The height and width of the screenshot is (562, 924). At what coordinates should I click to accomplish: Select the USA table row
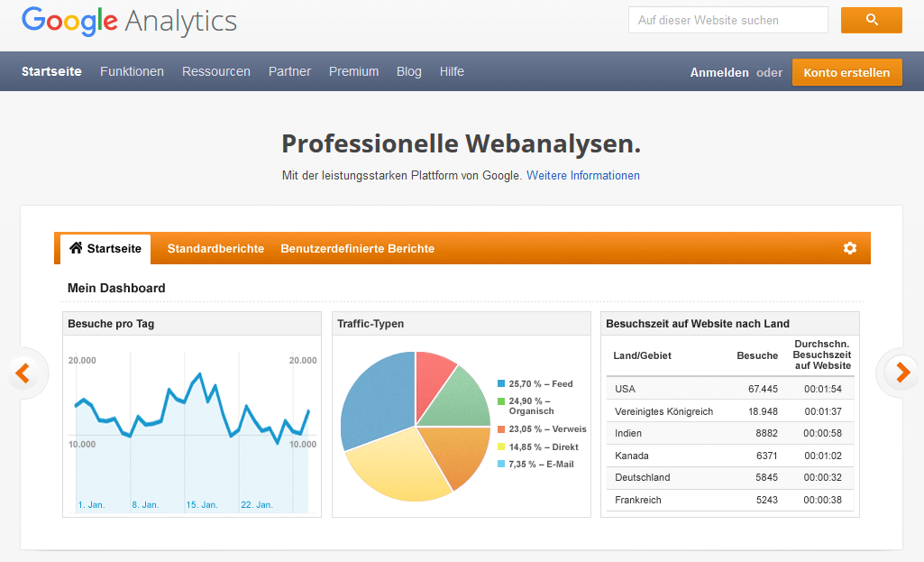click(x=730, y=389)
